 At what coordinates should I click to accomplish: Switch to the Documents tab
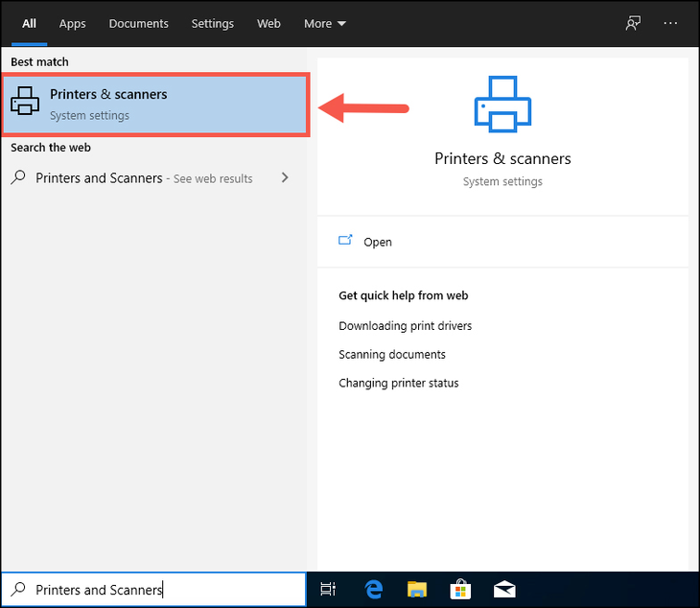click(138, 23)
